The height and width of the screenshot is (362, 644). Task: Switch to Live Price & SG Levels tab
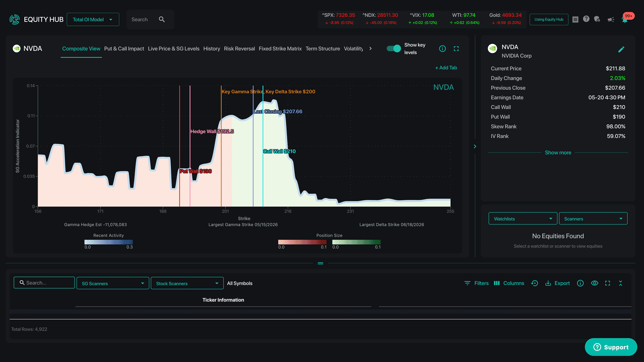[x=174, y=49]
